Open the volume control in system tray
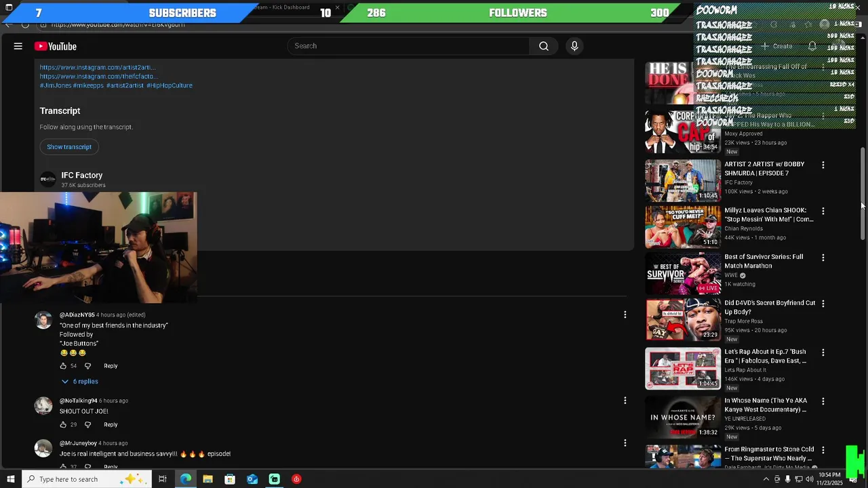This screenshot has width=868, height=488. [809, 479]
